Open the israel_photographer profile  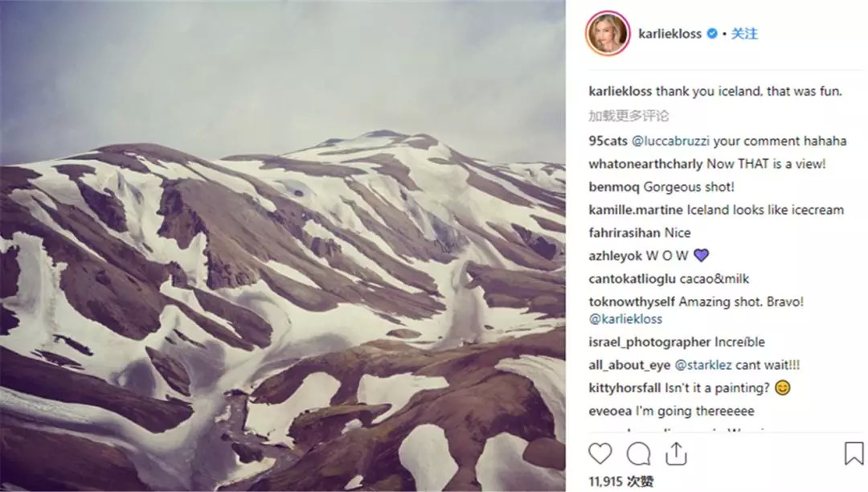click(649, 342)
